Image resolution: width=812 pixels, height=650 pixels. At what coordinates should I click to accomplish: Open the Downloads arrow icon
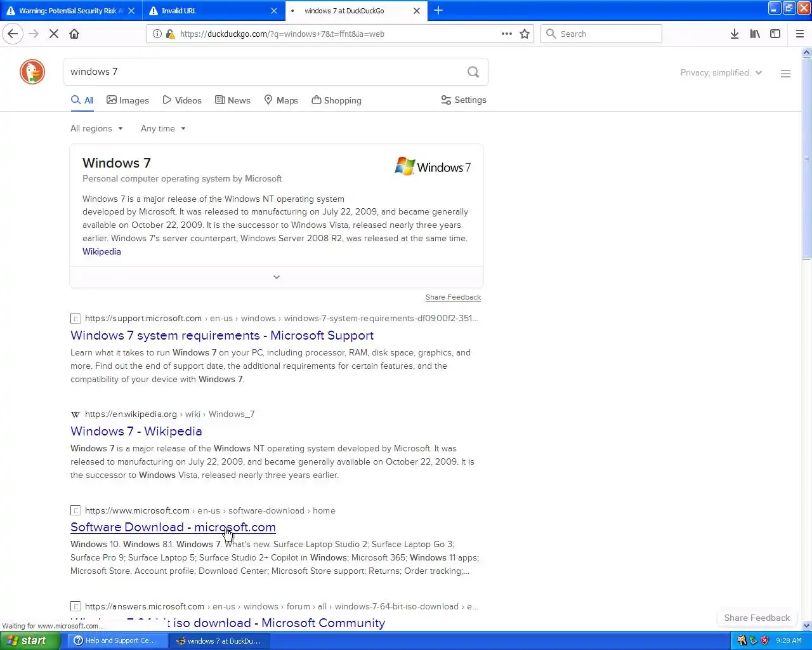point(734,34)
